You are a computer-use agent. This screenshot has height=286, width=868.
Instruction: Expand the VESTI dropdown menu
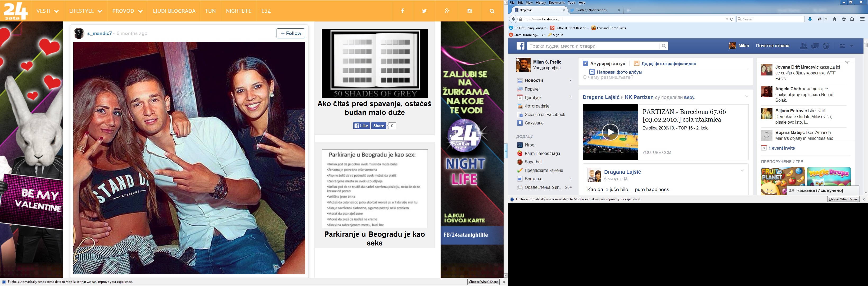pyautogui.click(x=48, y=11)
